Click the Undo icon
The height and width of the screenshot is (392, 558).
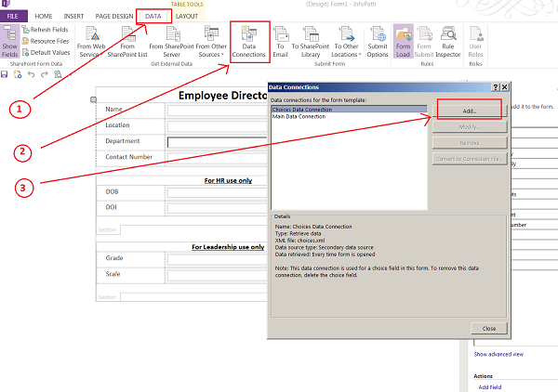(x=31, y=74)
